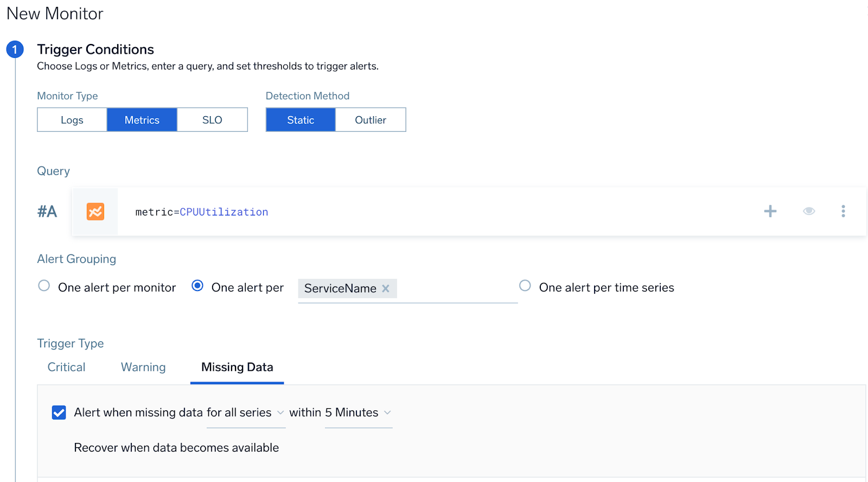
Task: Uncheck Alert when missing data checkbox
Action: pyautogui.click(x=59, y=413)
